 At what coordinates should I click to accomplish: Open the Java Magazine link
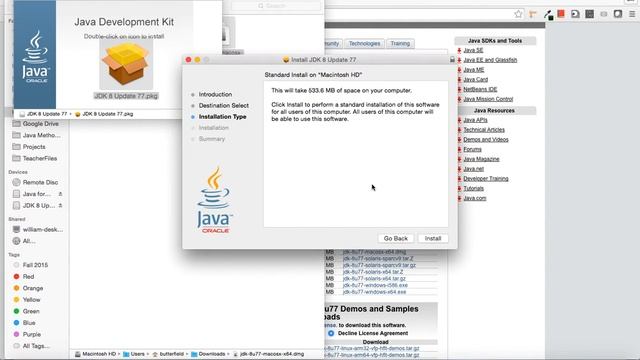tap(481, 159)
